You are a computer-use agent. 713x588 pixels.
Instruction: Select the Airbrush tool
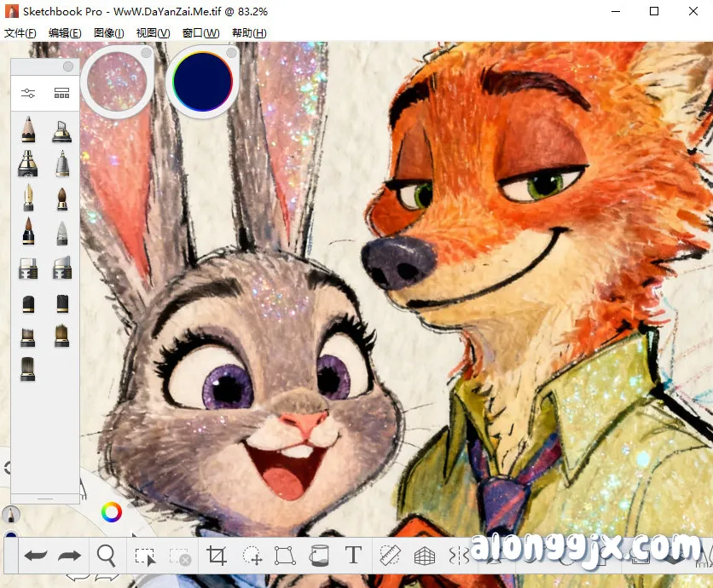coord(28,164)
